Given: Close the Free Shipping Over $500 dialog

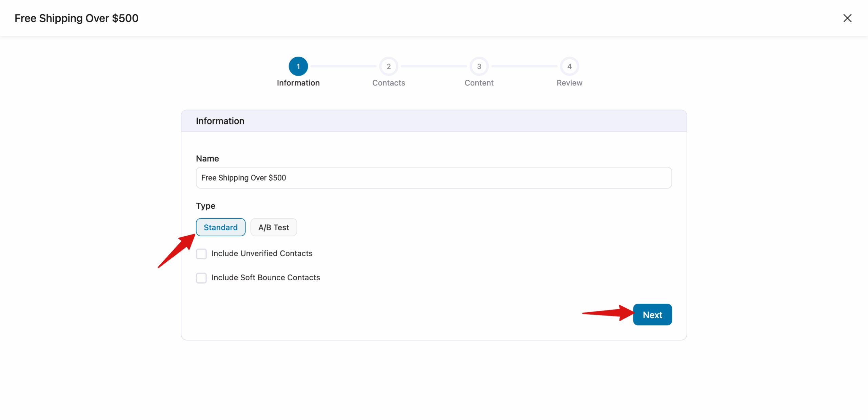Looking at the screenshot, I should [847, 18].
